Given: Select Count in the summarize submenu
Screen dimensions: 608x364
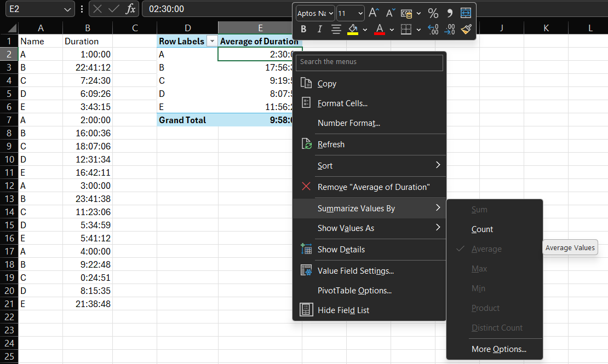Looking at the screenshot, I should (495, 229).
